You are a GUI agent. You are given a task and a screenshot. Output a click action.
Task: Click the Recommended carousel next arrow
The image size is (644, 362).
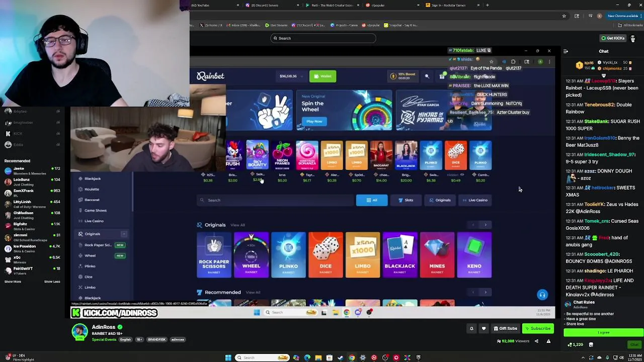(x=486, y=292)
